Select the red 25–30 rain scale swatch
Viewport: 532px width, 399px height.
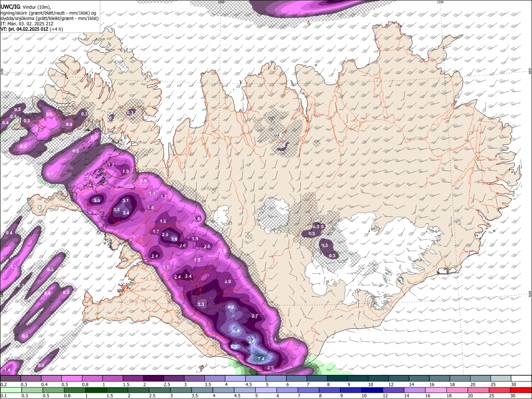pyautogui.click(x=500, y=390)
